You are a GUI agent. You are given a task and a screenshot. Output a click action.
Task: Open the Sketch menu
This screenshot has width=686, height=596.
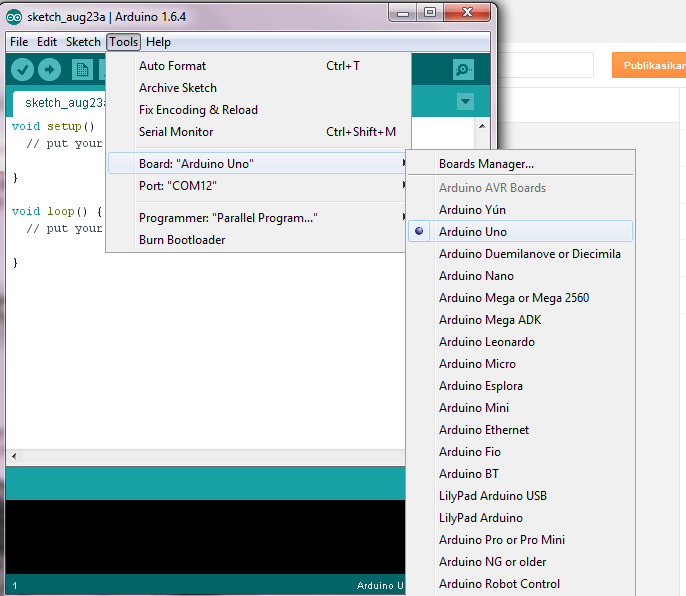pyautogui.click(x=83, y=42)
